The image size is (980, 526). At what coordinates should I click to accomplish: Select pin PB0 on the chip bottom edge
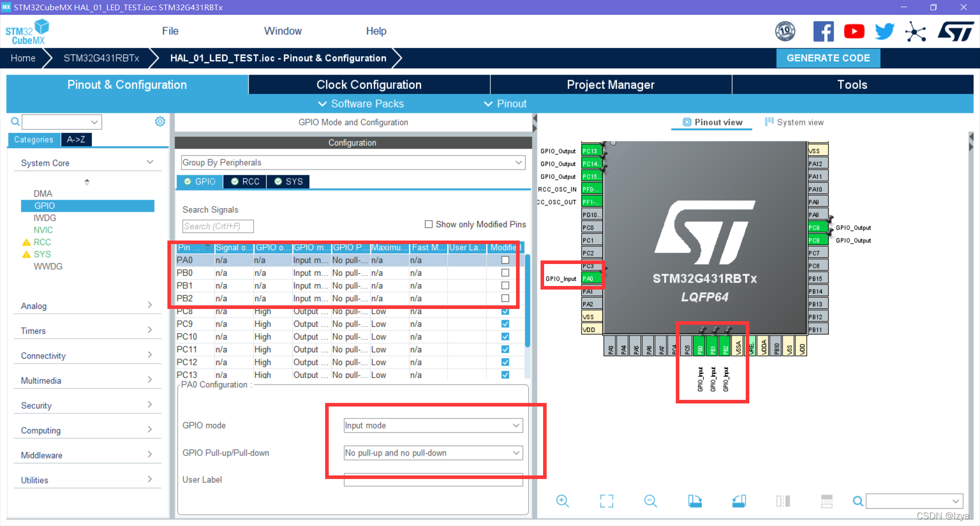click(x=700, y=346)
